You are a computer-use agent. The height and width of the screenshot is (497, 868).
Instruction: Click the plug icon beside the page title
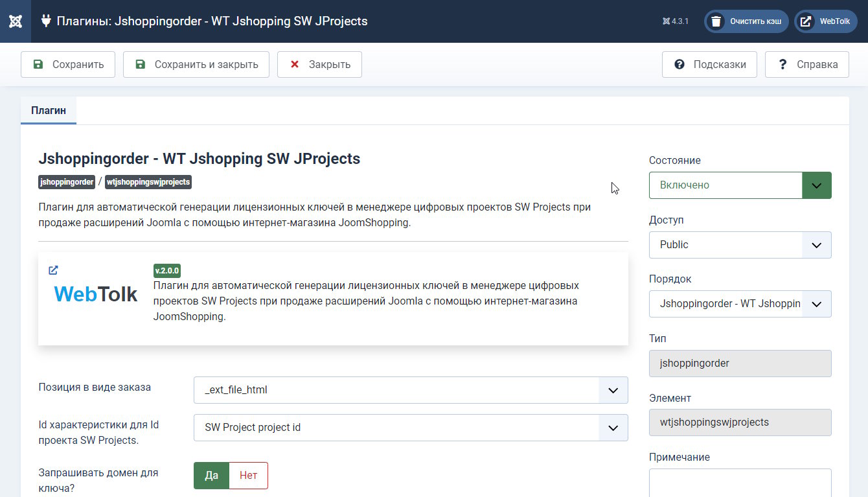tap(46, 21)
